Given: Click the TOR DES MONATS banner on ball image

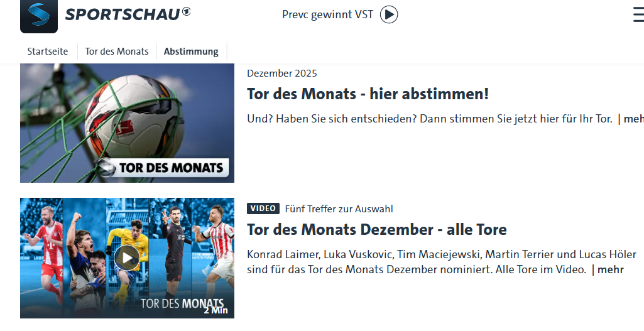Looking at the screenshot, I should point(163,168).
